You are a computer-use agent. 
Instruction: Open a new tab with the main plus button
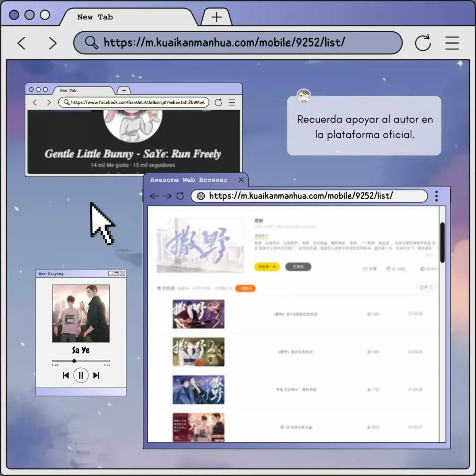coord(217,17)
